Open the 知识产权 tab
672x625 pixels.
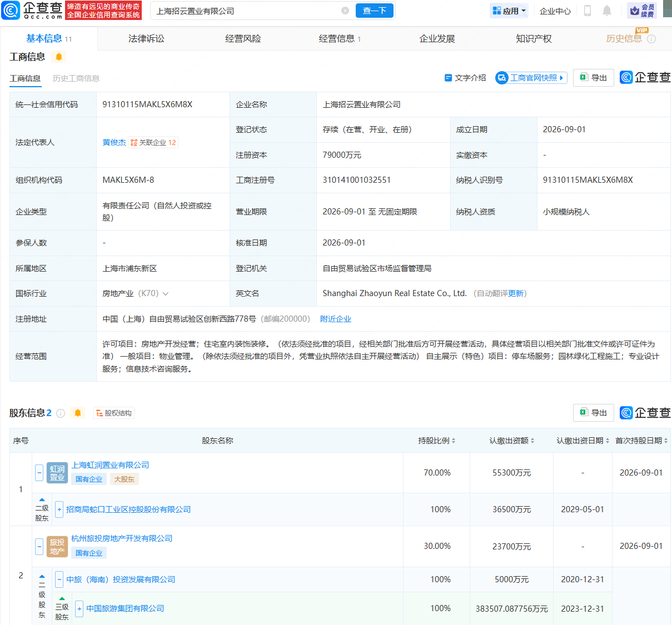(534, 38)
